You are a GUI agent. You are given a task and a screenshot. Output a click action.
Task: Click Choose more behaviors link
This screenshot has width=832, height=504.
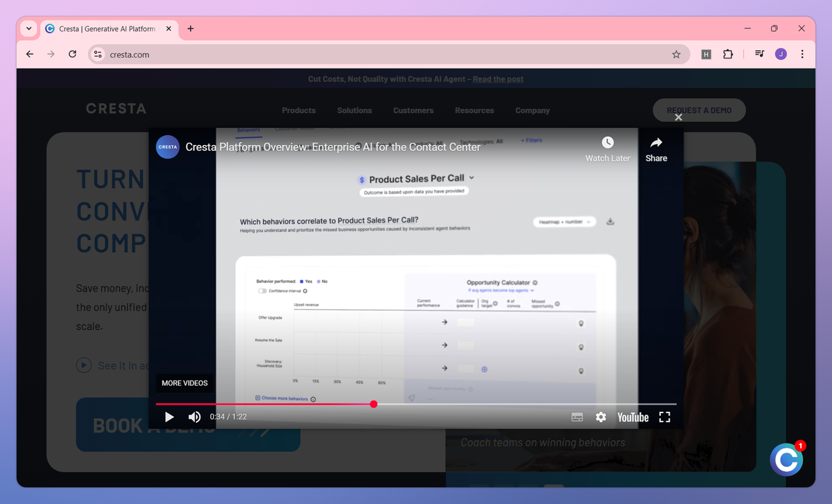(285, 399)
